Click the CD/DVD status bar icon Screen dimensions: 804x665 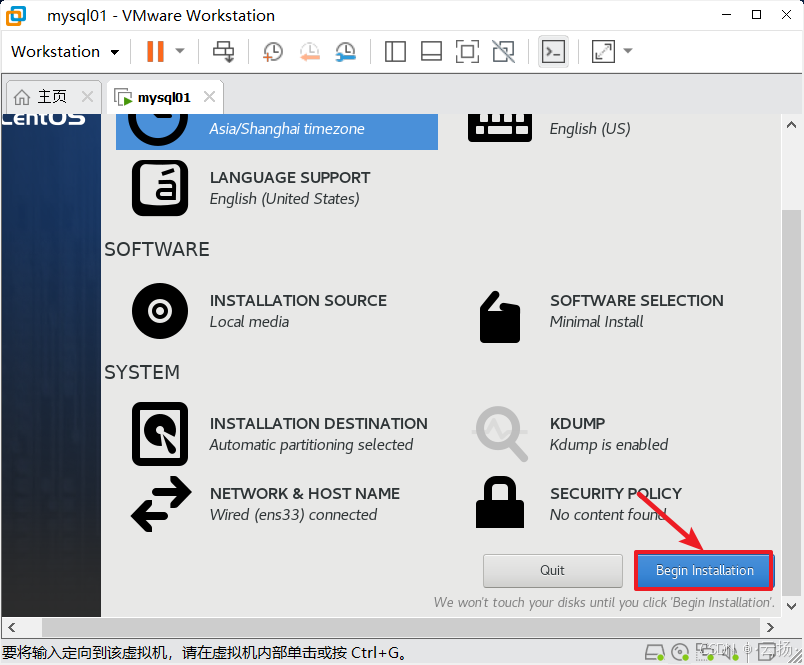(680, 652)
